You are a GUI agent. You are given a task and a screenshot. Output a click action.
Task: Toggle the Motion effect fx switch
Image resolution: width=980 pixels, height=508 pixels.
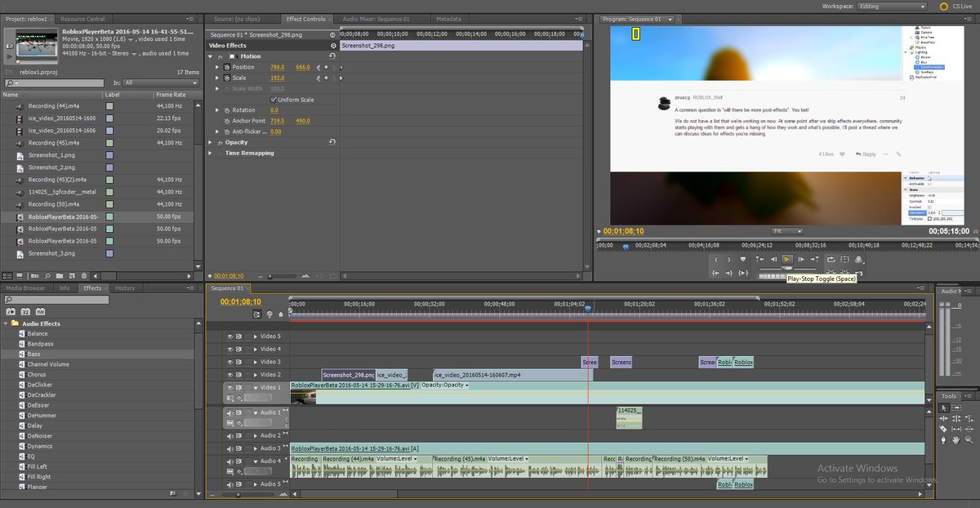(x=219, y=56)
